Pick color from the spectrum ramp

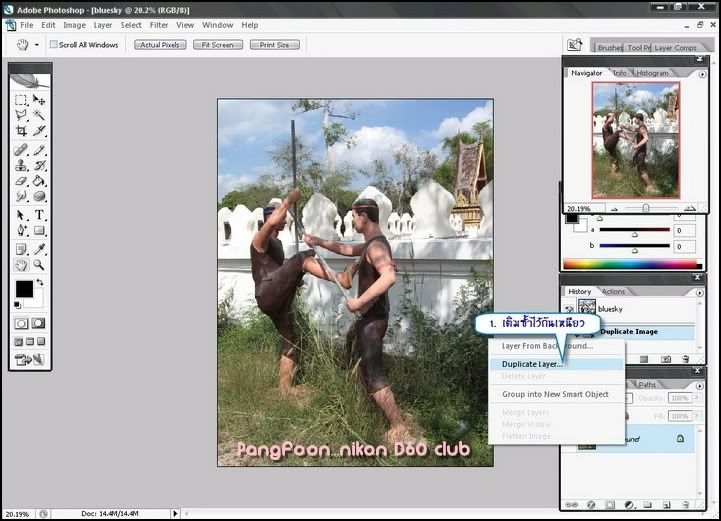click(x=632, y=264)
